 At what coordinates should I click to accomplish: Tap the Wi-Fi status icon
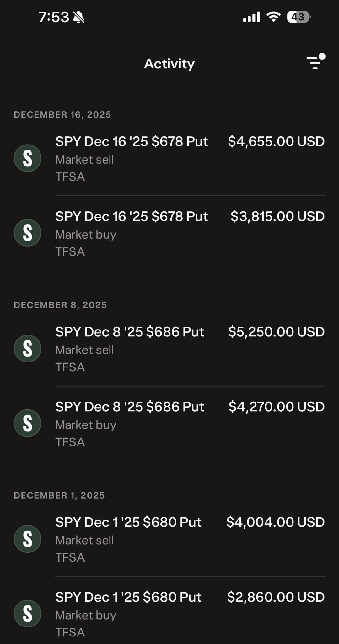pos(273,17)
